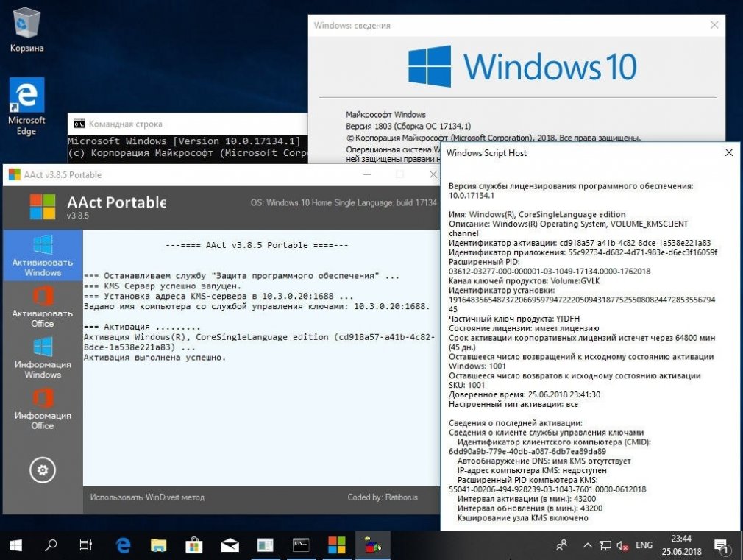Viewport: 743px width, 560px height.
Task: Click the Windows 10 logo in winver
Action: (x=522, y=66)
